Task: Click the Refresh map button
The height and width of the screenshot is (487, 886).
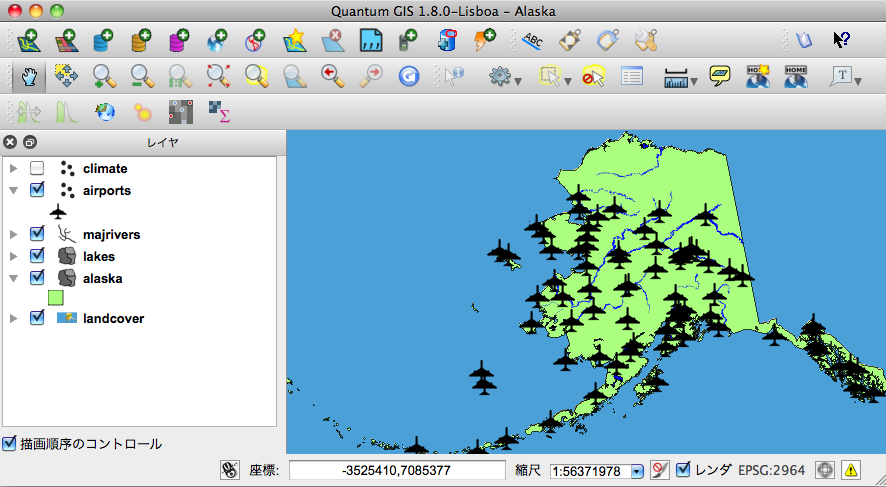Action: pos(408,75)
